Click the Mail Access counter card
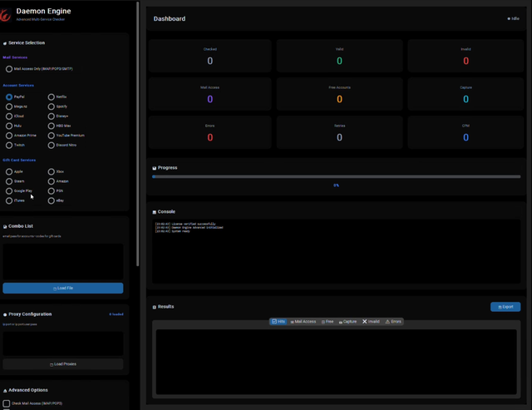 (x=210, y=94)
